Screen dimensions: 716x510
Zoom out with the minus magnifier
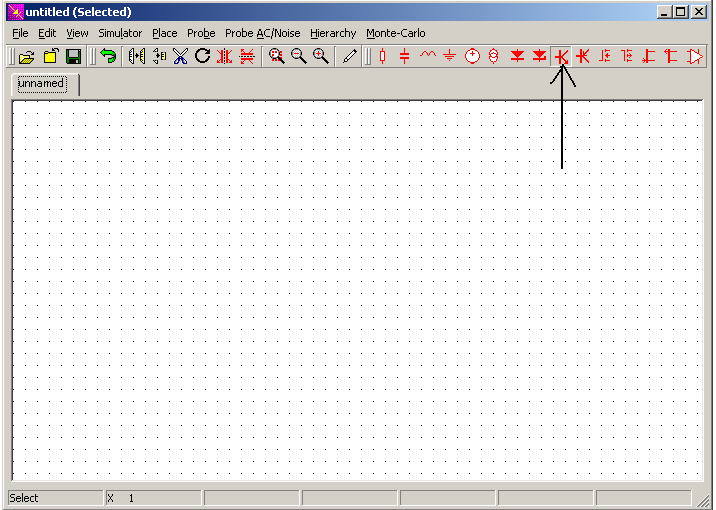(x=299, y=57)
